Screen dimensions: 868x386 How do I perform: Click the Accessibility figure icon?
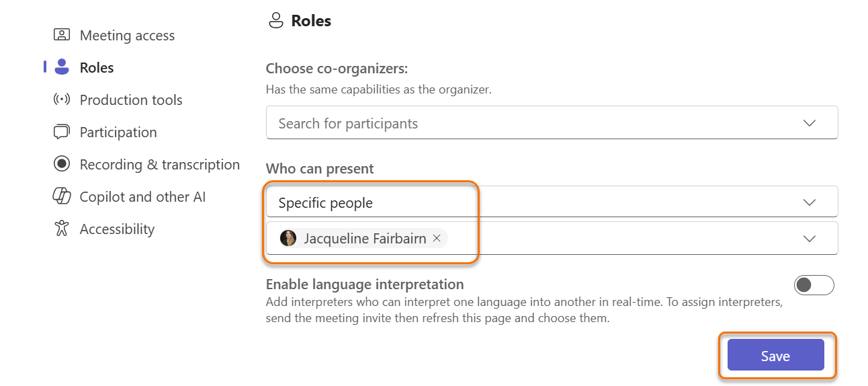coord(62,229)
